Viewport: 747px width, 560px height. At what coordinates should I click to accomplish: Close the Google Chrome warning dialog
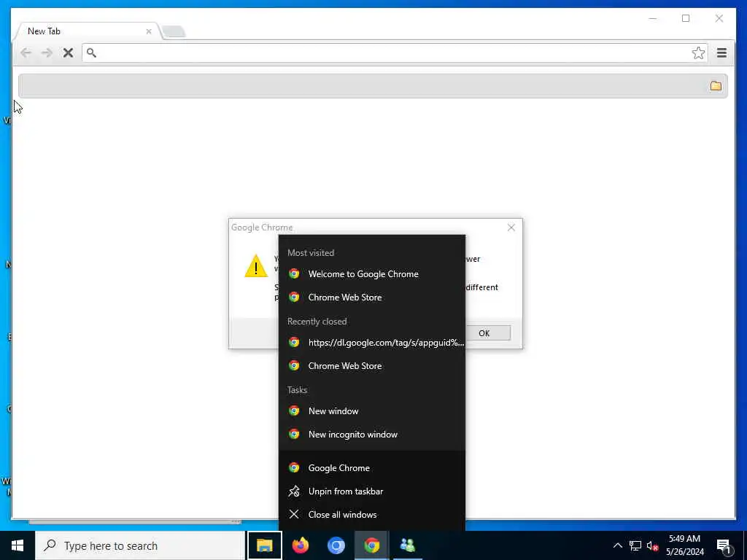tap(511, 227)
